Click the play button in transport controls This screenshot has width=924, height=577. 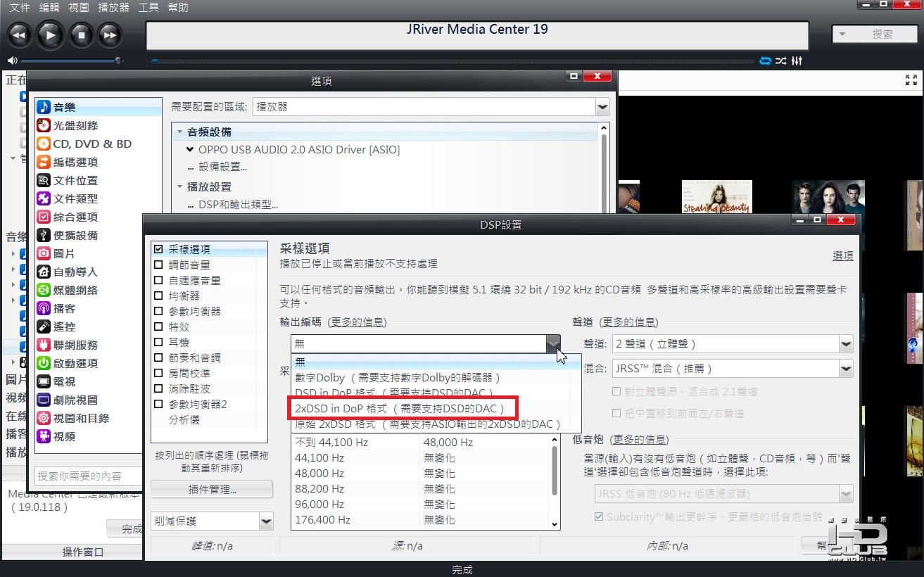(x=50, y=34)
